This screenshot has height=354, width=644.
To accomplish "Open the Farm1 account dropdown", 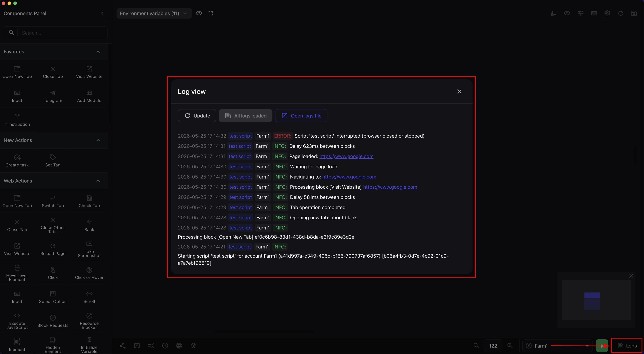I will [557, 346].
